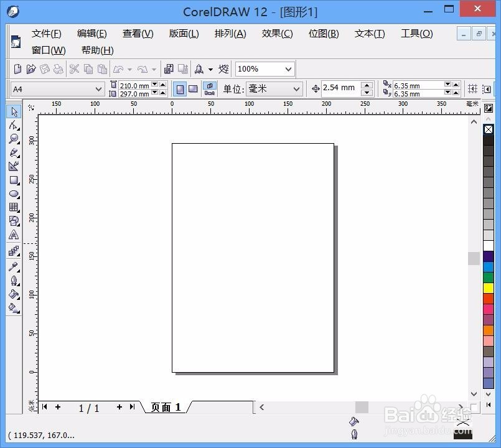Toggle Portrait page orientation
The width and height of the screenshot is (501, 448).
[180, 89]
